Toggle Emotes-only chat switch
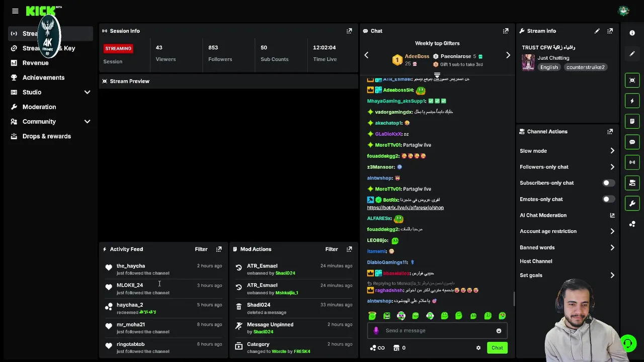 608,199
